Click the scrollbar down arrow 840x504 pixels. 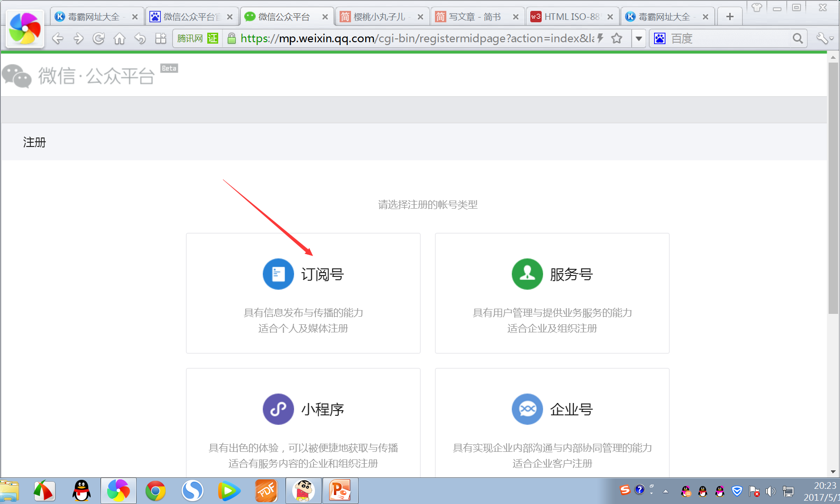[833, 472]
